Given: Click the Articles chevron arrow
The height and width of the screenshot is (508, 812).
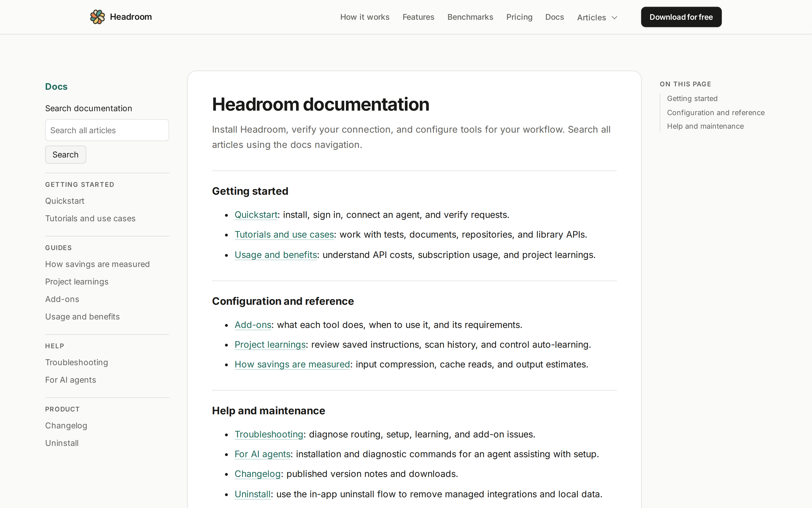Looking at the screenshot, I should (x=614, y=18).
